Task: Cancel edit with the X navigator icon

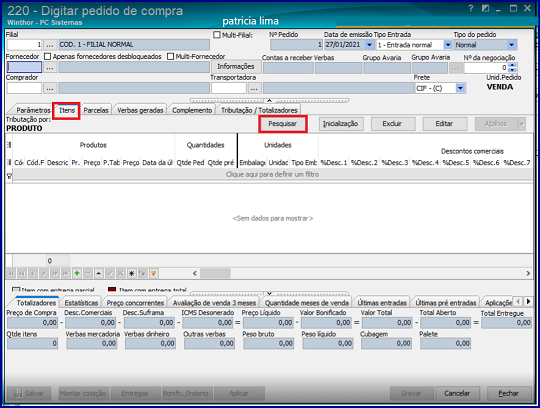Action: (121, 274)
